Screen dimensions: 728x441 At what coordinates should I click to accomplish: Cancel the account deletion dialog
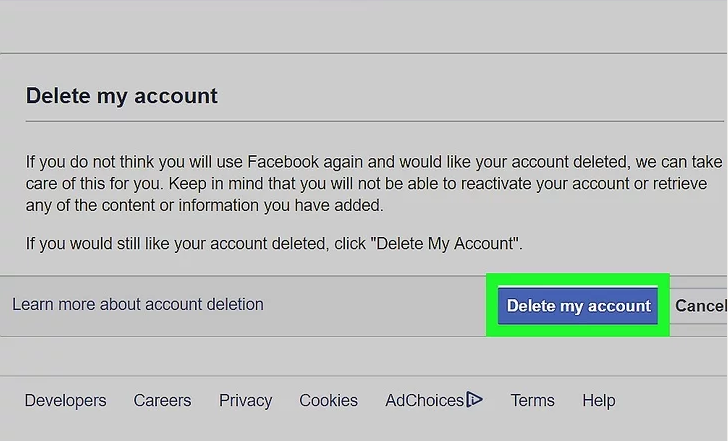click(701, 305)
